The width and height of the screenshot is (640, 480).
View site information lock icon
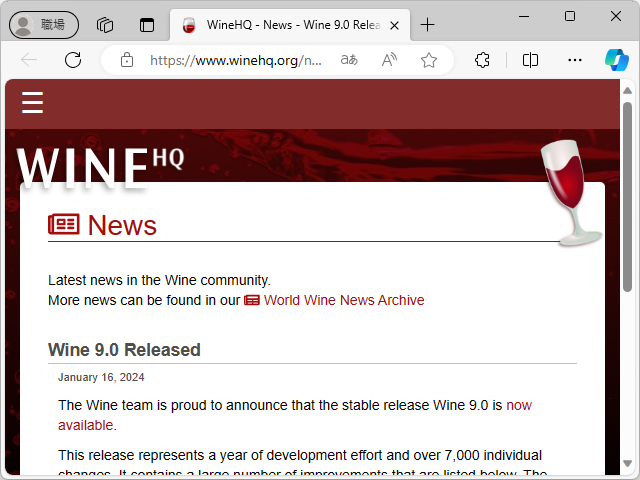click(127, 60)
